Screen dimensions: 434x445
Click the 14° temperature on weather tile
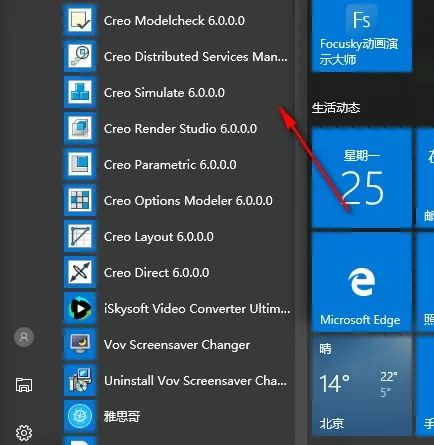(x=335, y=383)
